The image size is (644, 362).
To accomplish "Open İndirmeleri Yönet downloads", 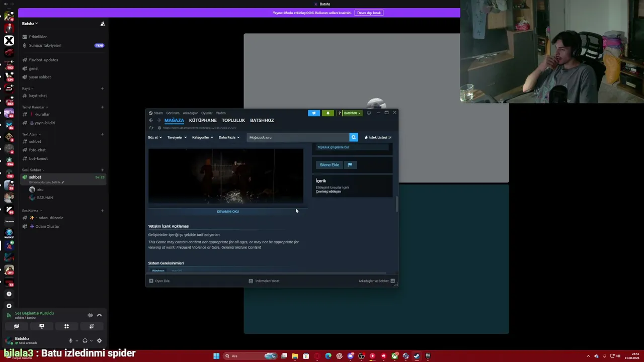I will [x=264, y=281].
